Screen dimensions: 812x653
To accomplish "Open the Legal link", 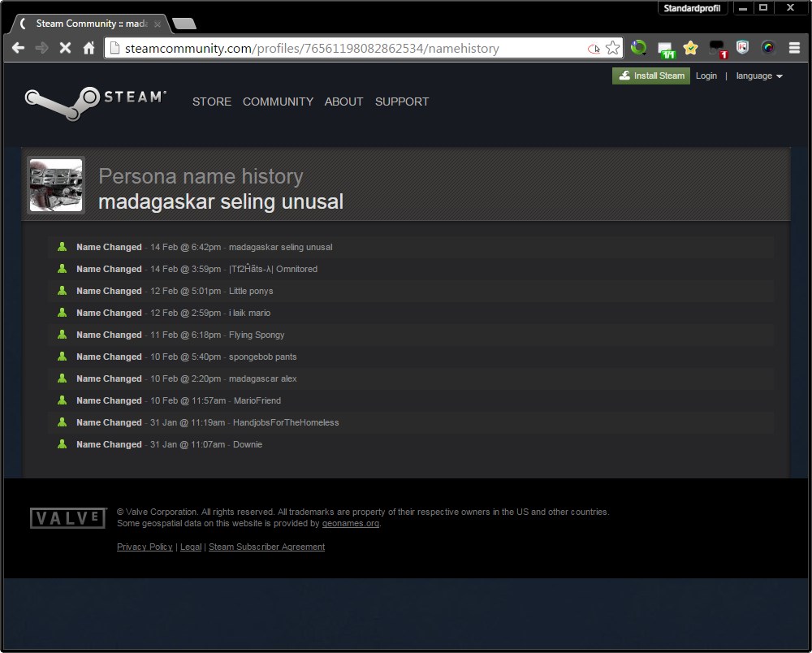I will tap(191, 547).
